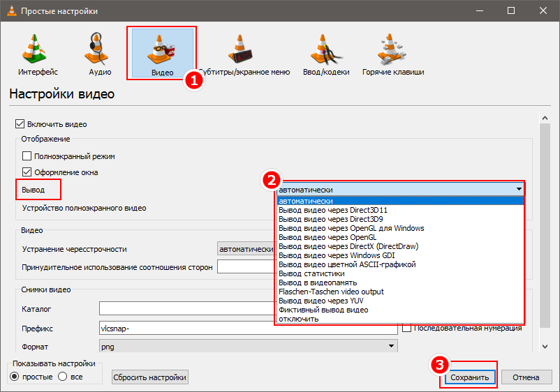Click the settings scrollbar down arrow
This screenshot has width=560, height=392.
point(545,347)
